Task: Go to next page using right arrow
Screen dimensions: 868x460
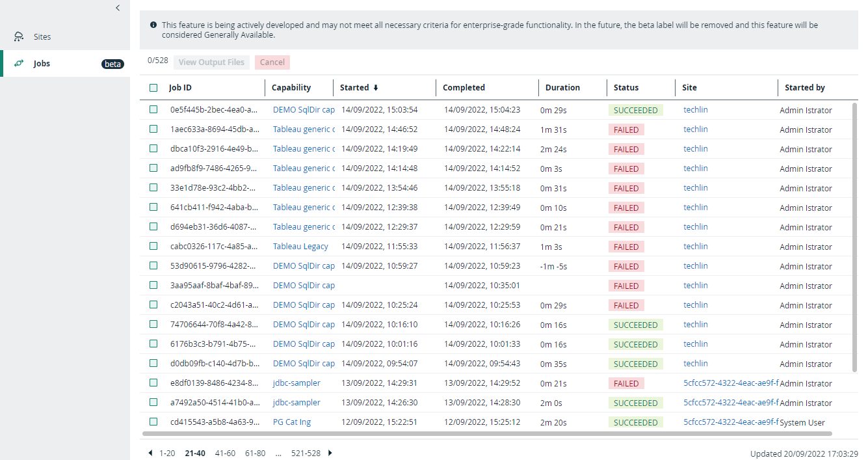Action: pyautogui.click(x=330, y=453)
